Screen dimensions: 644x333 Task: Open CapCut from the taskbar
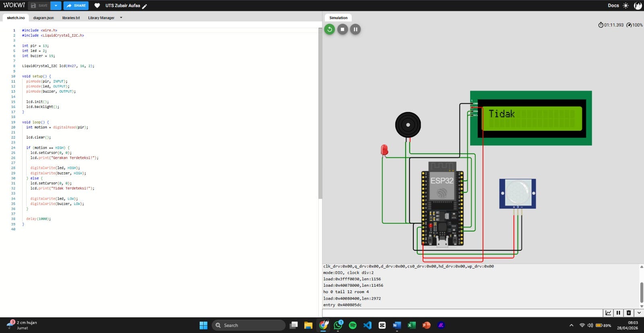[382, 325]
